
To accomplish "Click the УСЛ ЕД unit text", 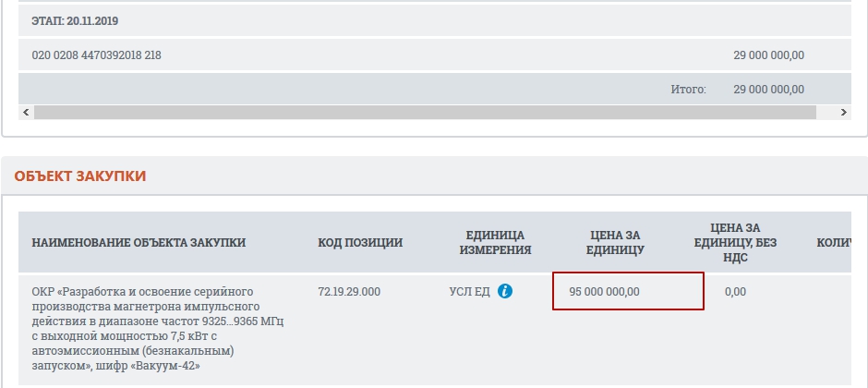I will [469, 292].
